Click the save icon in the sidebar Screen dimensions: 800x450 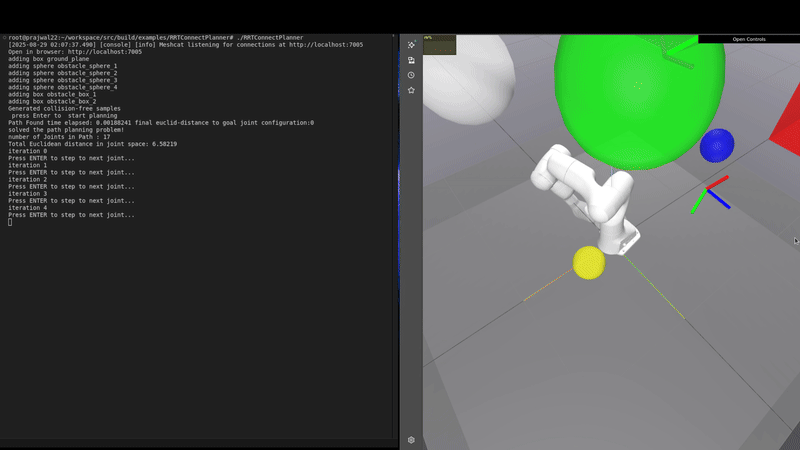pos(411,60)
